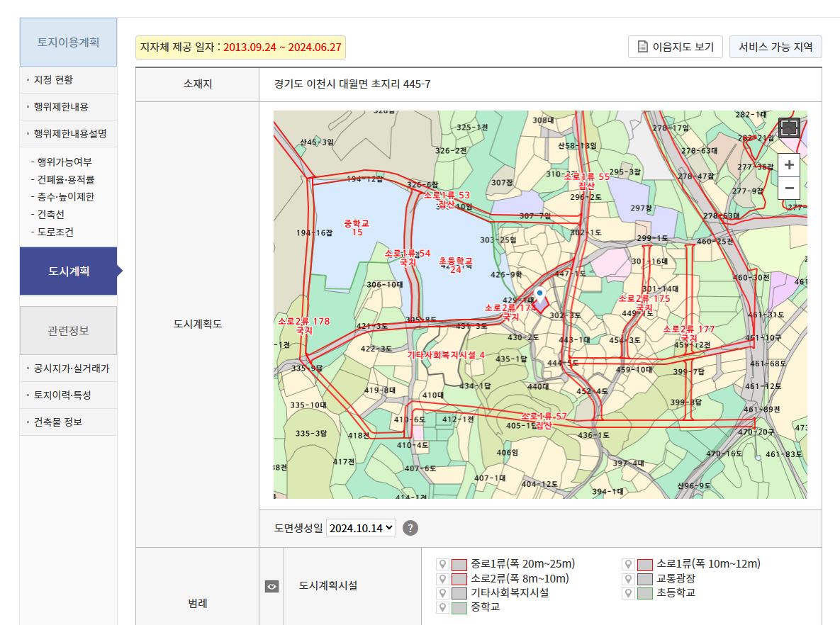Click the 중학교 15 map label
Screen dimensions: 840x625
pos(357,227)
